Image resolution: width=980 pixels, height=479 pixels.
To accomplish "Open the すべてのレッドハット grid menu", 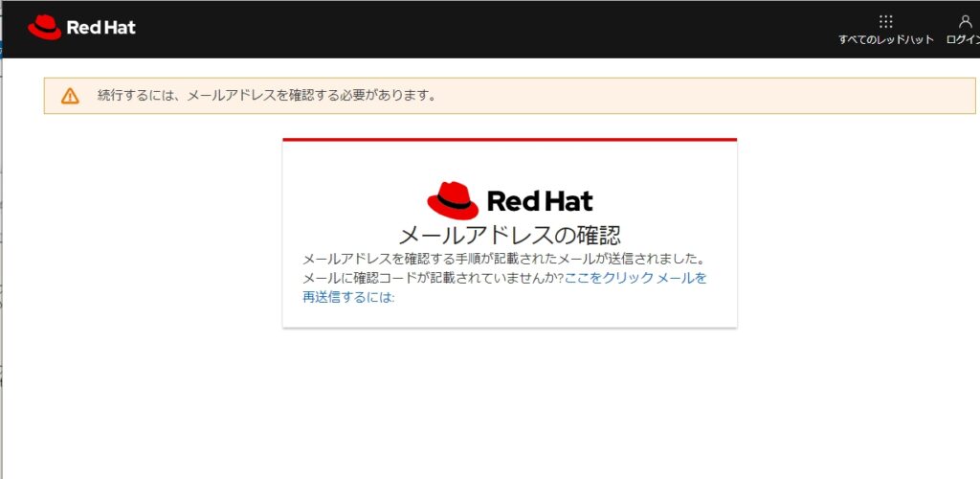I will 885,22.
